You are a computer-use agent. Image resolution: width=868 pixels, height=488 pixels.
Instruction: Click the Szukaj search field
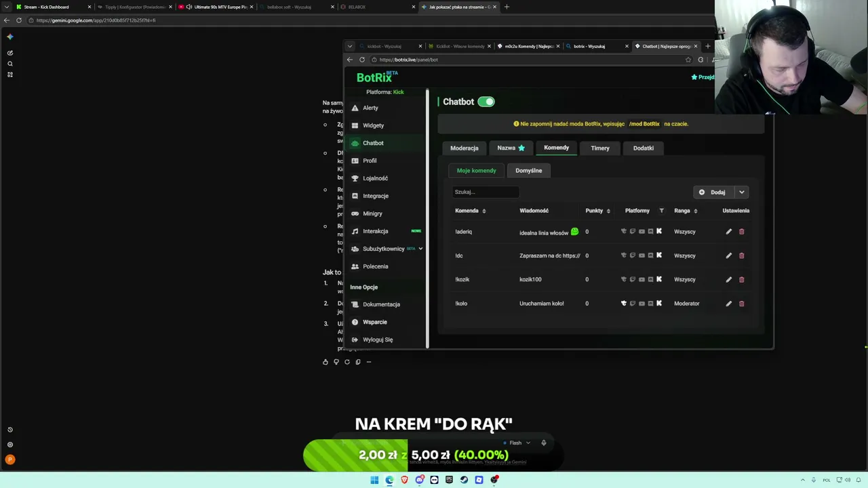486,192
